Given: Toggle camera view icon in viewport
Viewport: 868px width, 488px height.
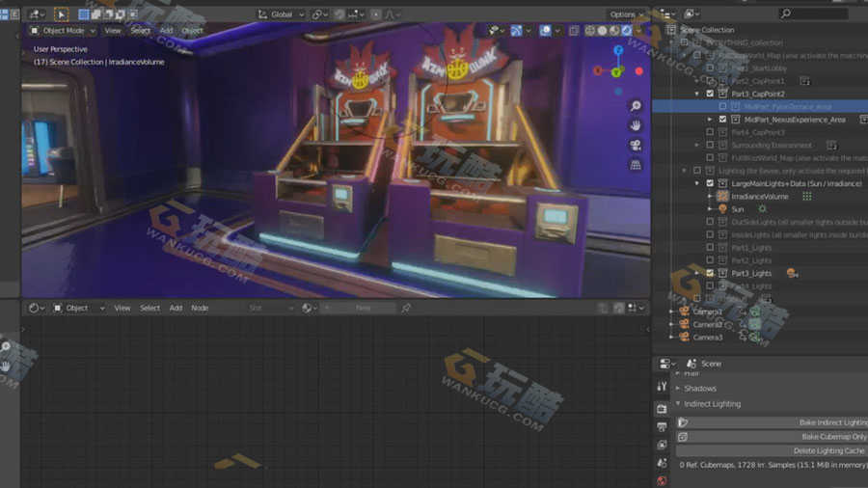Looking at the screenshot, I should coord(636,146).
